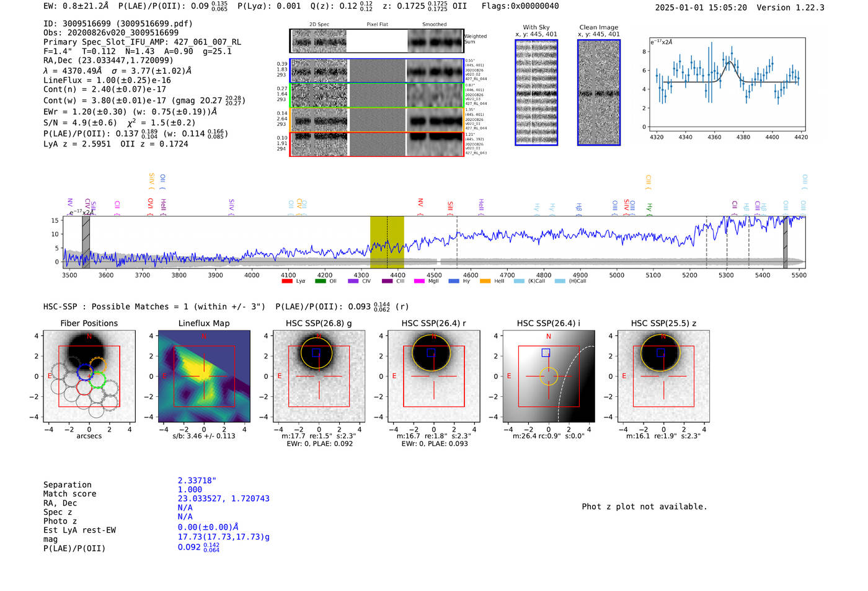Select the green-bordered 2D fiber spectrum row

click(x=376, y=95)
